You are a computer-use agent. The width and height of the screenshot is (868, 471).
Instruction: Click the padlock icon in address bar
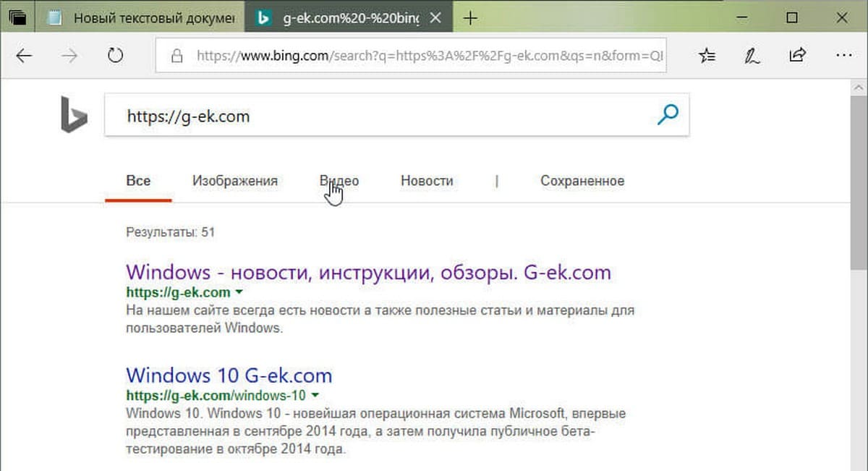pyautogui.click(x=176, y=56)
